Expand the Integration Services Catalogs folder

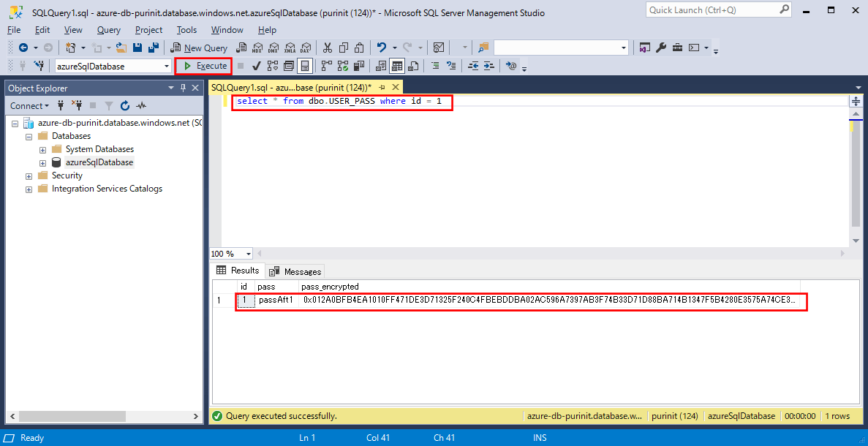pos(29,189)
